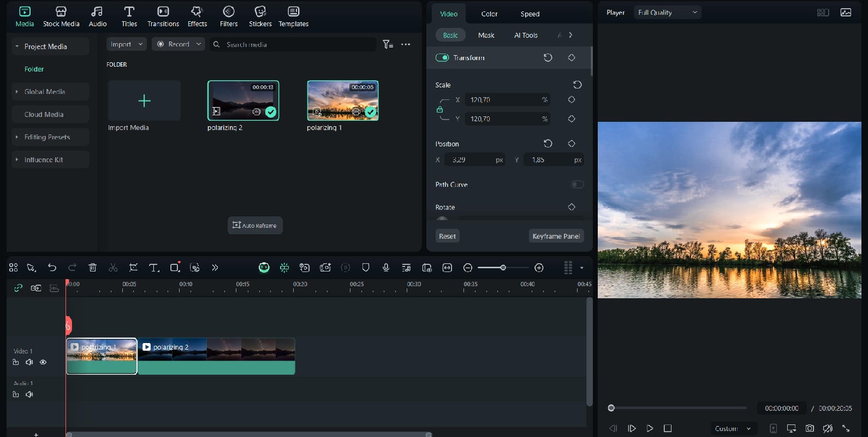This screenshot has height=437, width=868.
Task: Open the Full Quality dropdown
Action: [667, 13]
